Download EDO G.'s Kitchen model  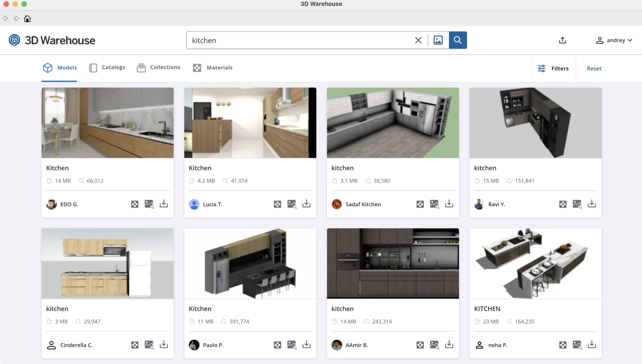click(164, 204)
